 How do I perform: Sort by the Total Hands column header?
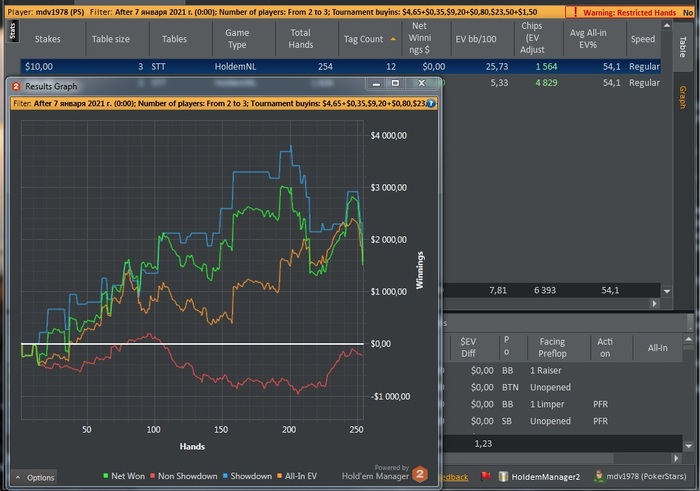(300, 39)
